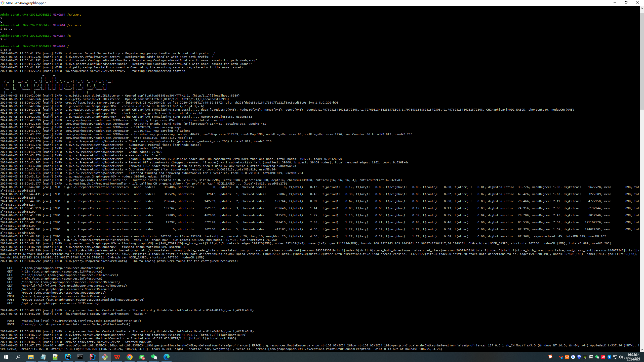Open Youdao dictionary tray icon

coord(603,357)
